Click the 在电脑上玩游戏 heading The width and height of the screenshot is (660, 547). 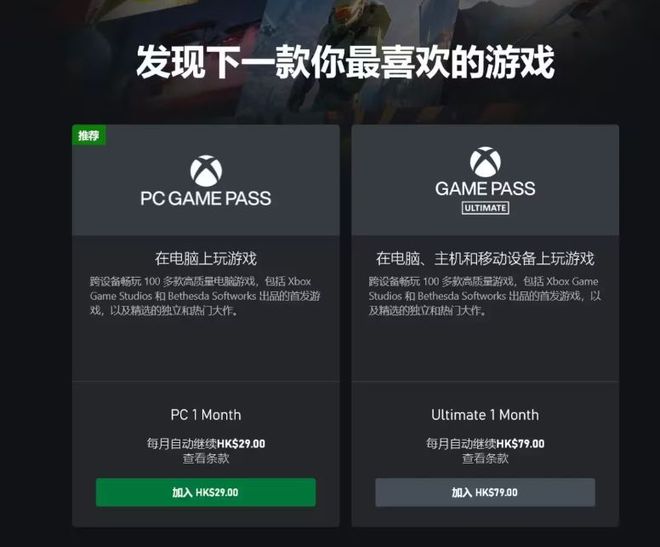tap(206, 258)
